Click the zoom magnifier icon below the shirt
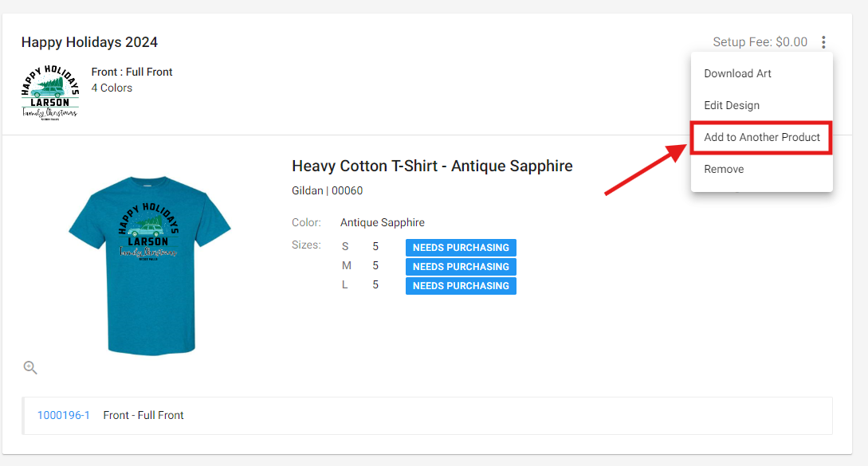Viewport: 868px width, 466px height. pyautogui.click(x=30, y=367)
